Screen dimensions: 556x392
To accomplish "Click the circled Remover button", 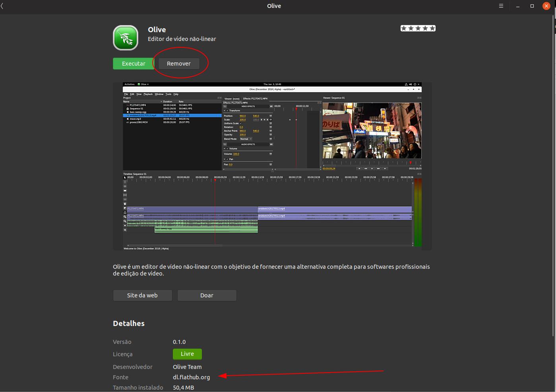I will tap(178, 63).
